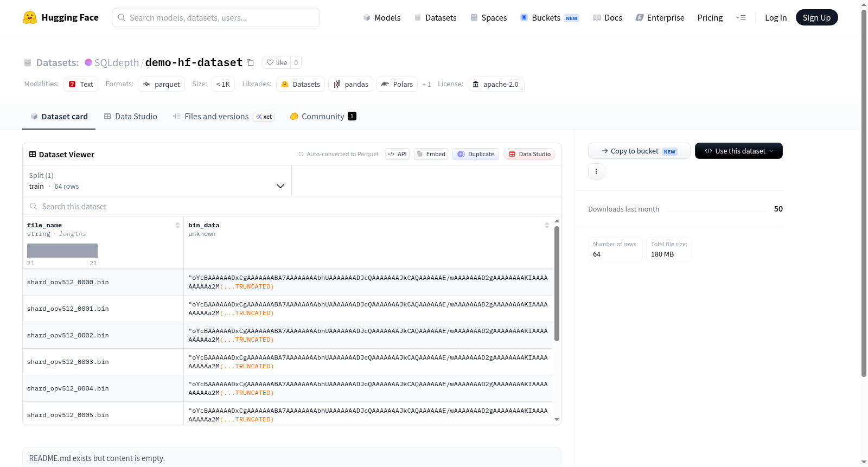Viewport: 868px width, 467px height.
Task: Click the apache-2.0 license tag
Action: 496,84
